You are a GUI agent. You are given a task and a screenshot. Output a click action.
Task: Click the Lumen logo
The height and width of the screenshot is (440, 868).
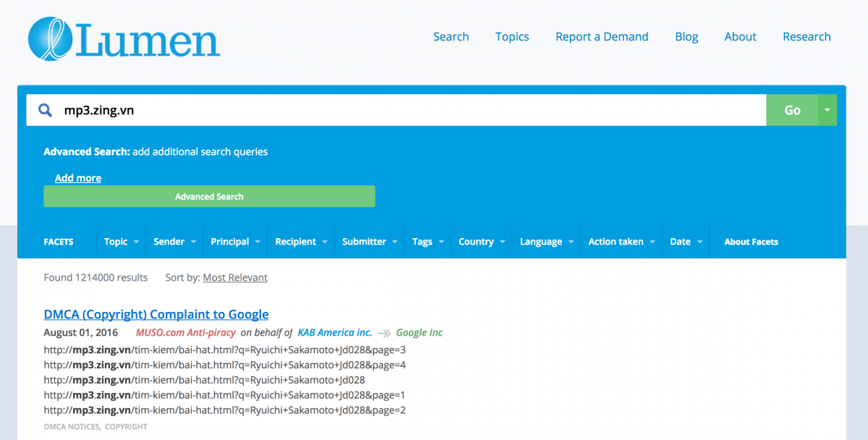(x=124, y=38)
